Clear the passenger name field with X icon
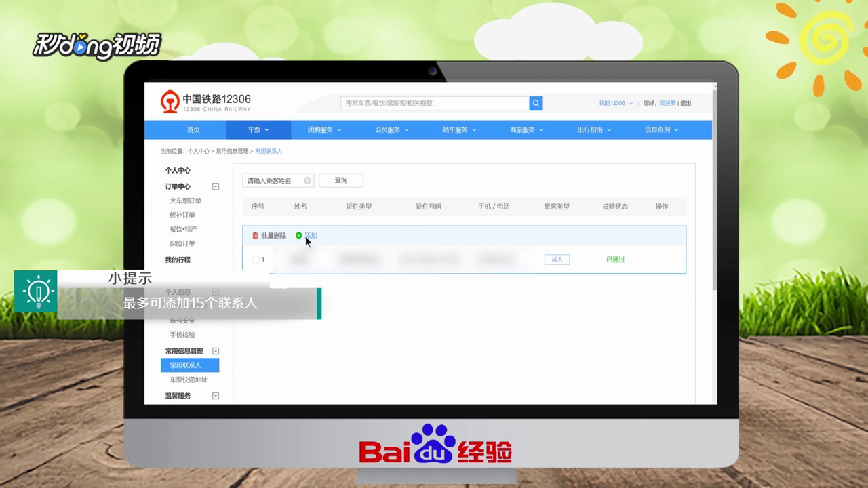Image resolution: width=868 pixels, height=488 pixels. tap(307, 180)
